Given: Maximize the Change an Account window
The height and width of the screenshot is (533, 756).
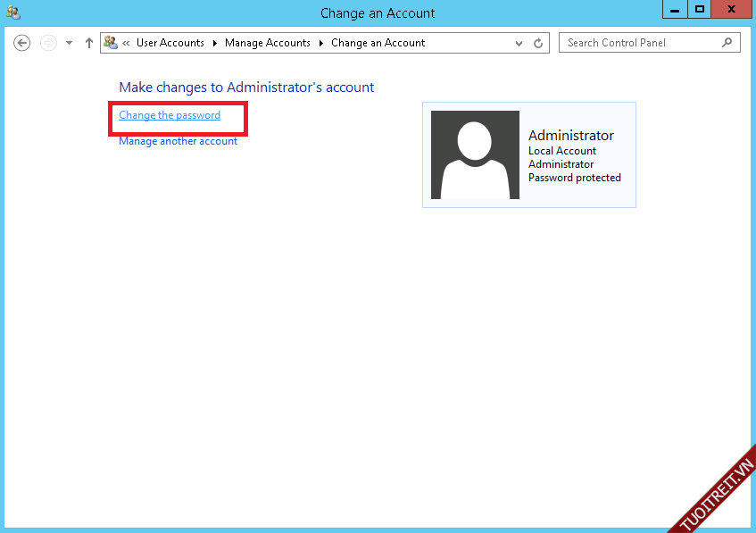Looking at the screenshot, I should point(701,9).
